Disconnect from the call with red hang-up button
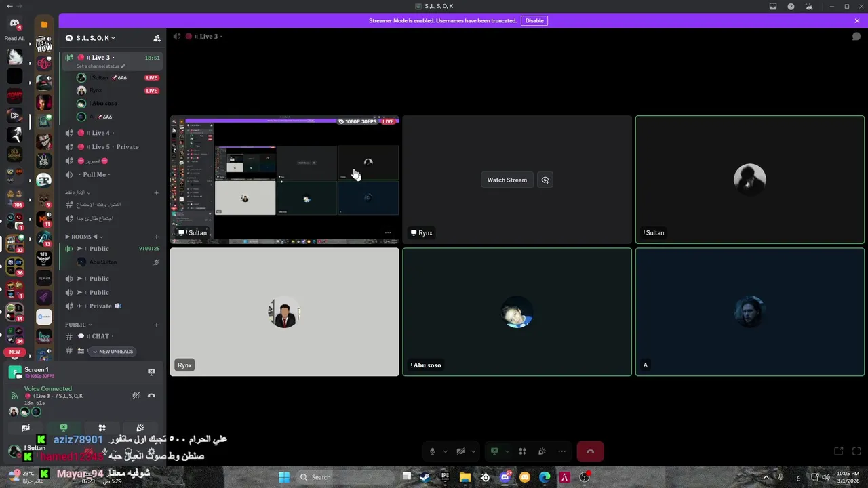Image resolution: width=868 pixels, height=488 pixels. click(590, 451)
